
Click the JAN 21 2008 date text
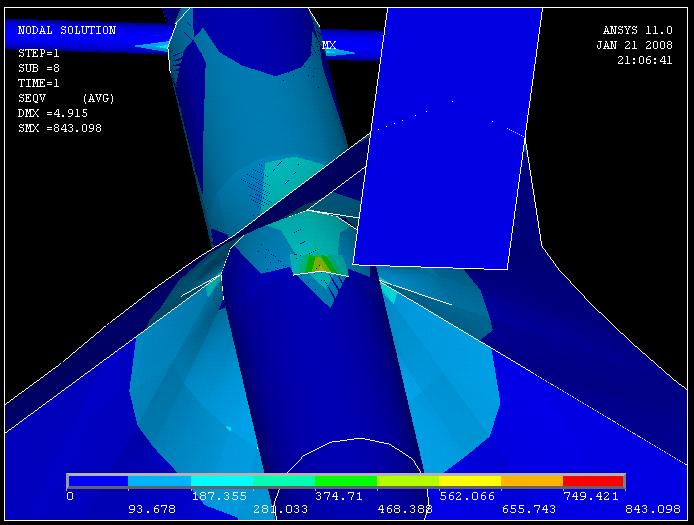pos(634,45)
